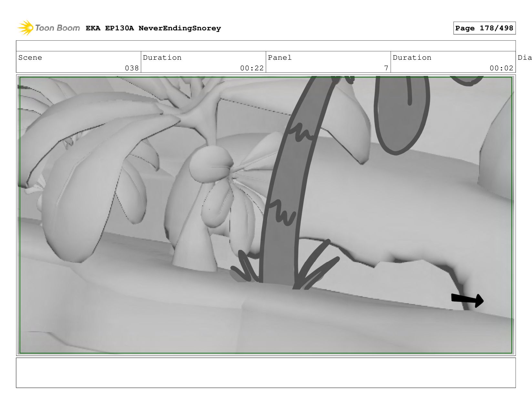Click the 'Toon Boom' wordmark text

coord(57,28)
